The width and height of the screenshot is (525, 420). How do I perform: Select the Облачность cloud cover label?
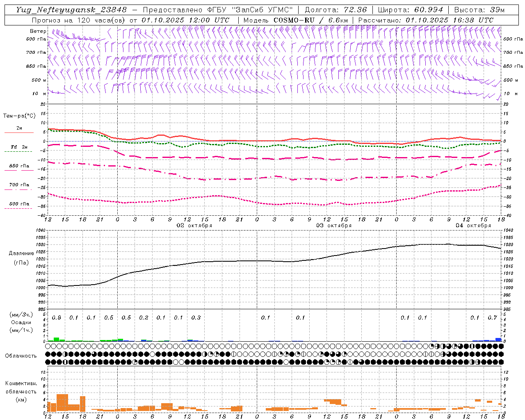click(x=21, y=356)
